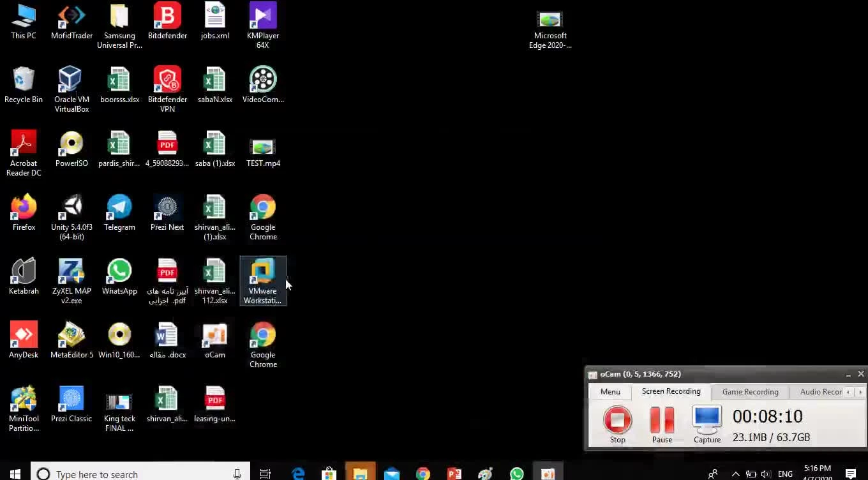Select the 4_59088293 PDF file
The image size is (868, 480).
[167, 149]
